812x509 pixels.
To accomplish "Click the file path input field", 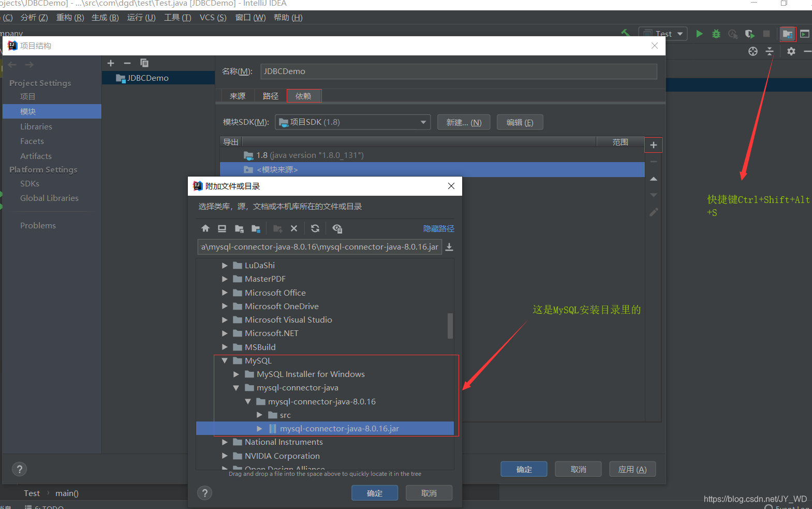I will coord(319,247).
